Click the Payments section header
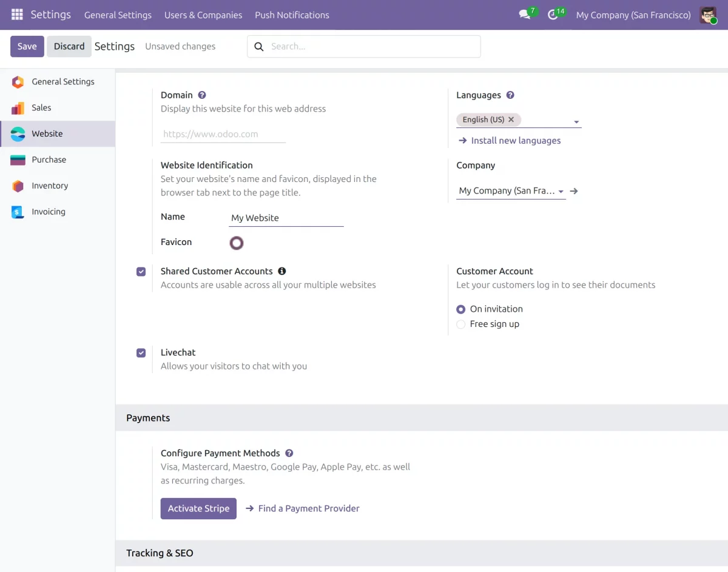This screenshot has width=728, height=572. click(148, 418)
